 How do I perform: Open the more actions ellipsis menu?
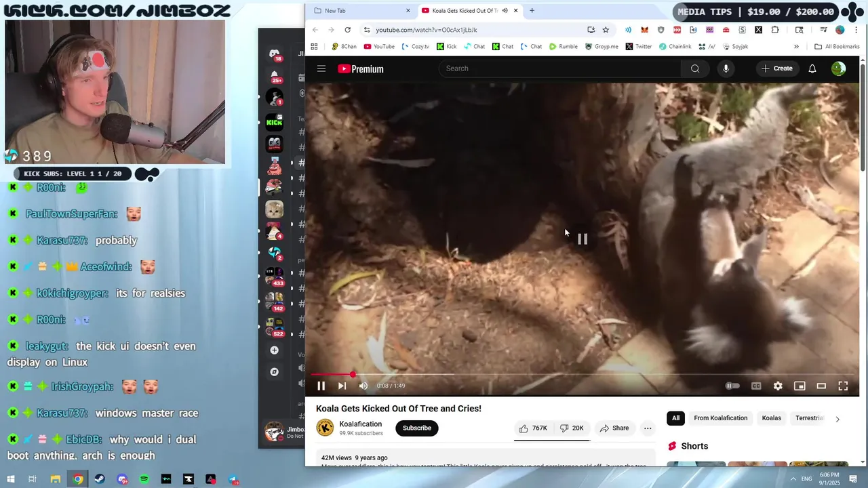tap(648, 428)
